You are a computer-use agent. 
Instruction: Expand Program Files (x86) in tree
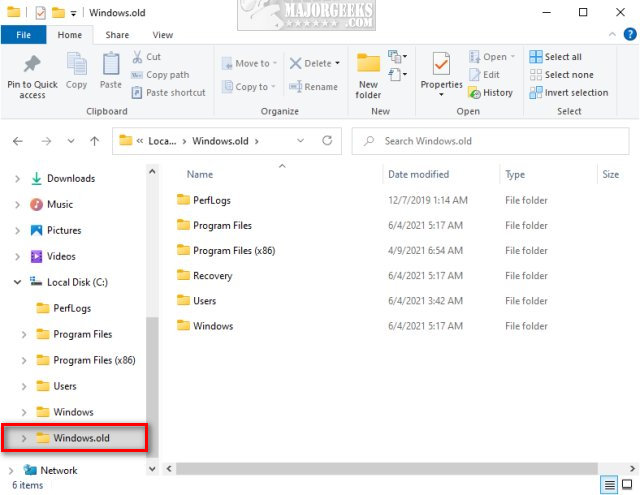pos(24,360)
